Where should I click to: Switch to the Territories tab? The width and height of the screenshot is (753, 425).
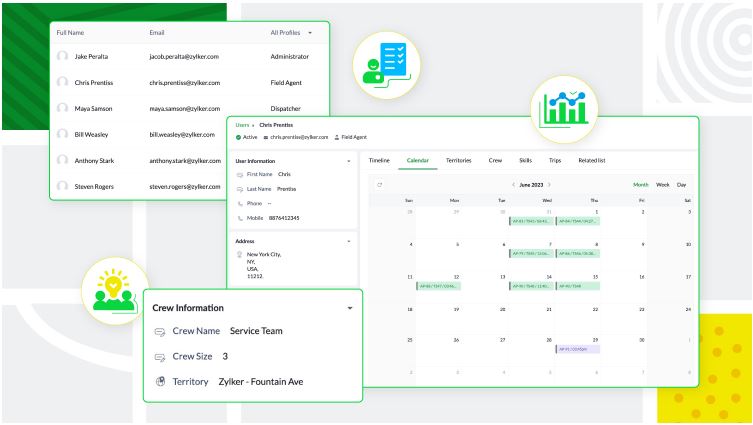point(459,160)
